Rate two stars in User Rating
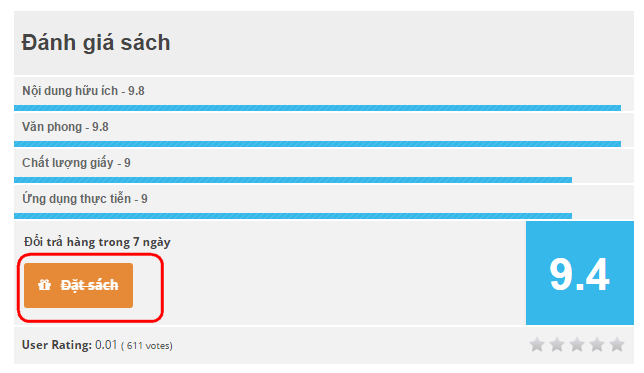Screen dimensions: 644x373 [x=557, y=344]
